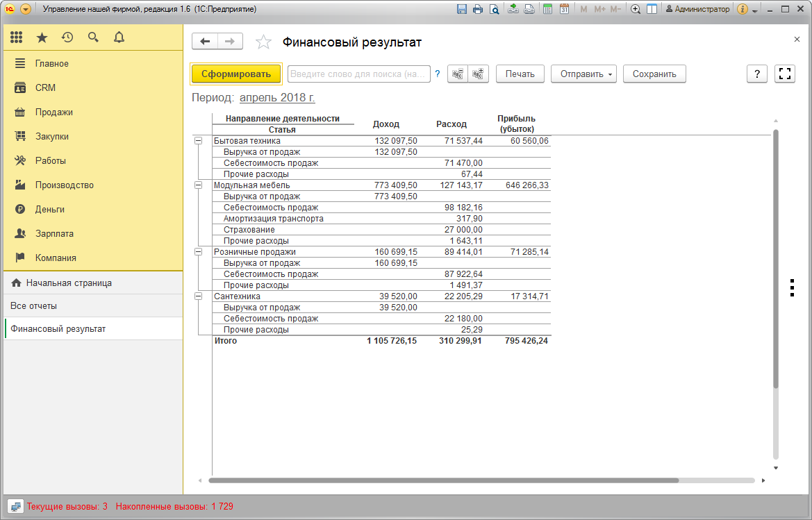The height and width of the screenshot is (520, 812).
Task: Open the calendar icon in the title bar
Action: tap(564, 9)
